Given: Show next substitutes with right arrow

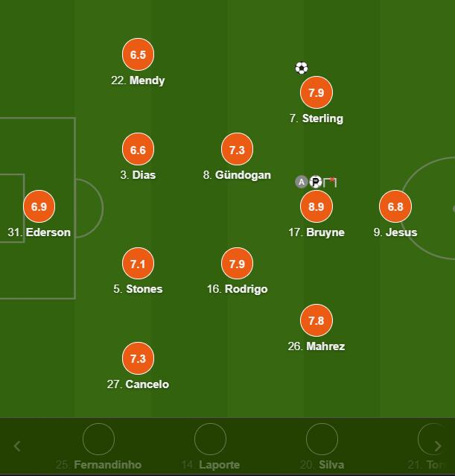Looking at the screenshot, I should (437, 446).
